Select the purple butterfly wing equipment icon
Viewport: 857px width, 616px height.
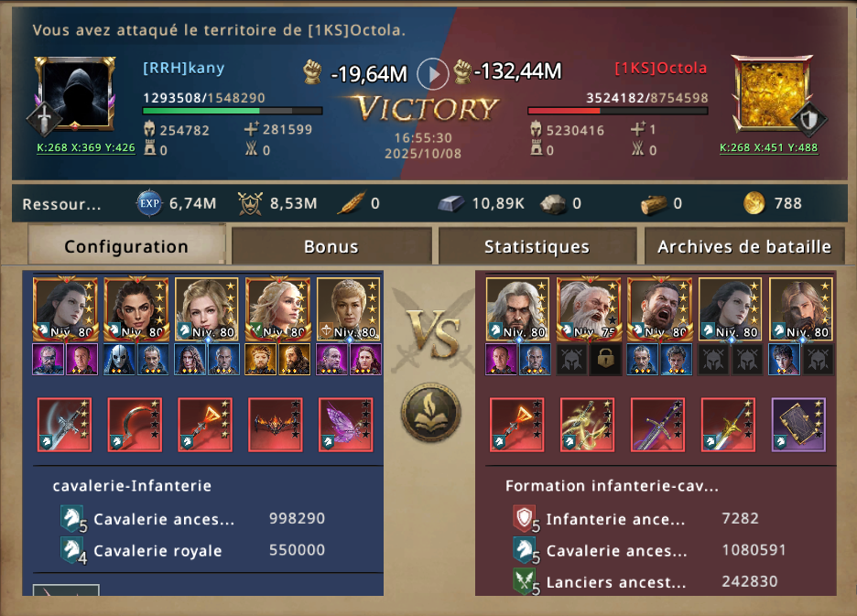click(345, 425)
